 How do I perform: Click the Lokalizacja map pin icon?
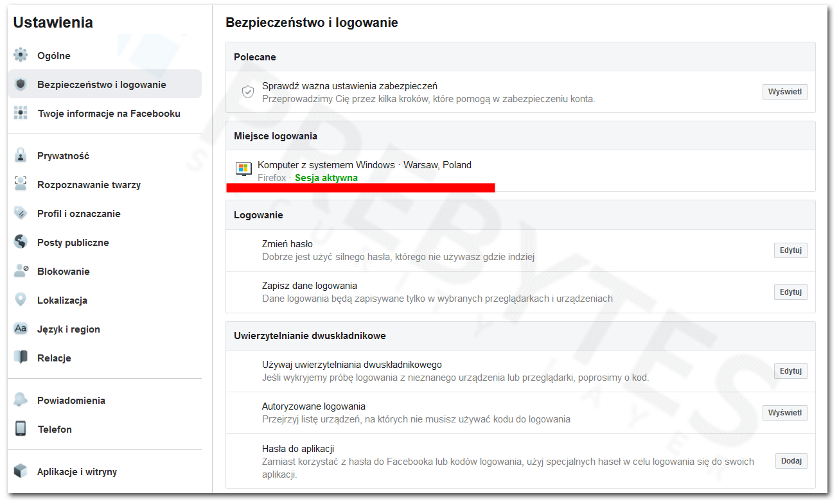[20, 300]
